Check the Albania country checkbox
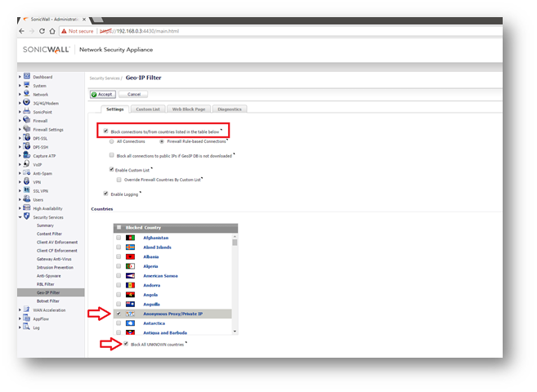The width and height of the screenshot is (537, 392). coord(119,256)
